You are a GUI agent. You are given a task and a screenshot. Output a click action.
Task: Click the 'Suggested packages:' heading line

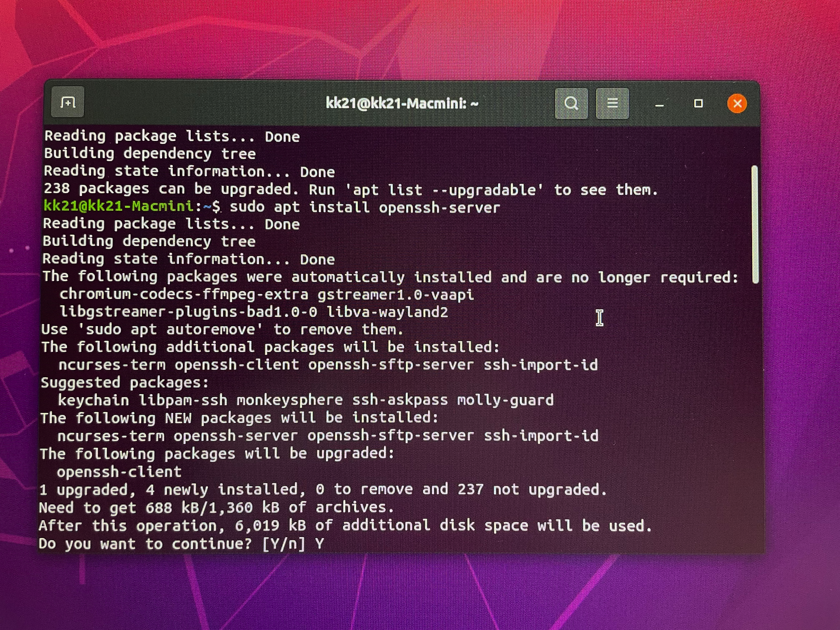(125, 382)
